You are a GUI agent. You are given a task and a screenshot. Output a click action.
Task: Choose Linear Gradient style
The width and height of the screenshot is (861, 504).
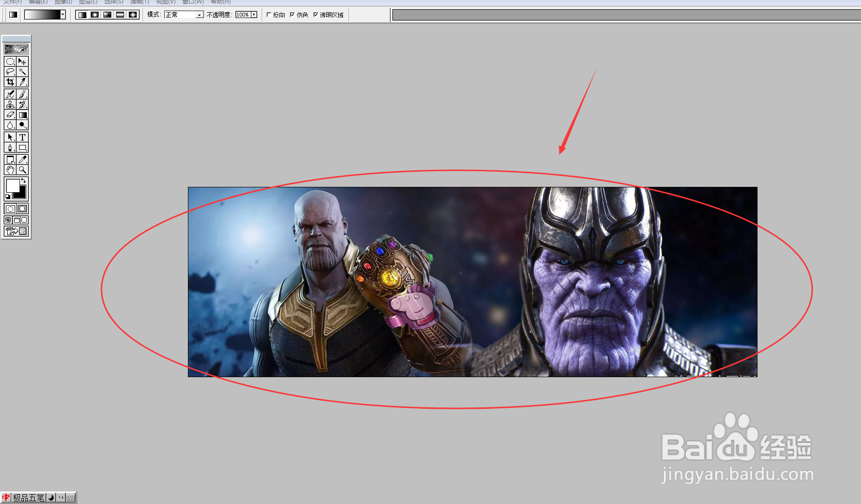tap(82, 15)
